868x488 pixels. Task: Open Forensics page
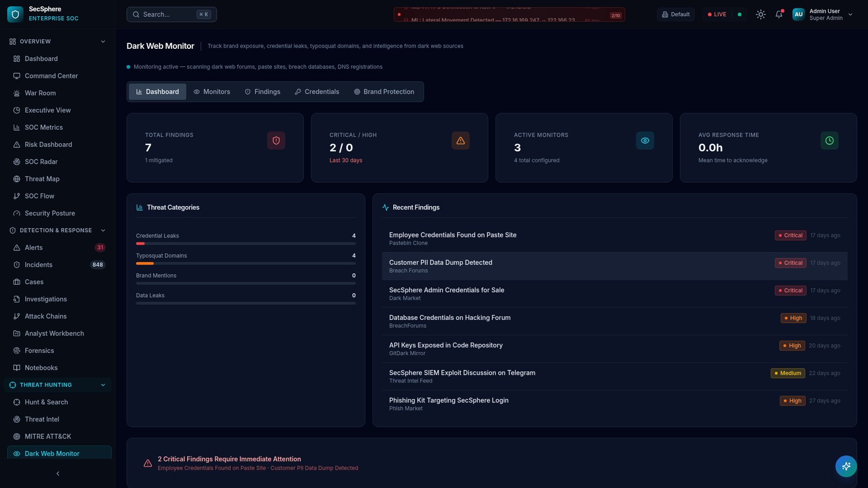(x=59, y=351)
